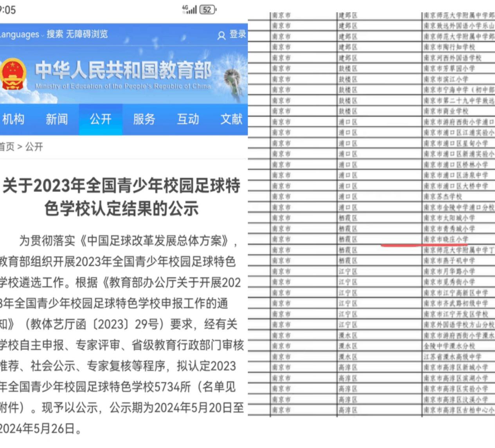Click table cell 南京市觅秀街小学
Image resolution: width=495 pixels, height=448 pixels.
tap(449, 282)
